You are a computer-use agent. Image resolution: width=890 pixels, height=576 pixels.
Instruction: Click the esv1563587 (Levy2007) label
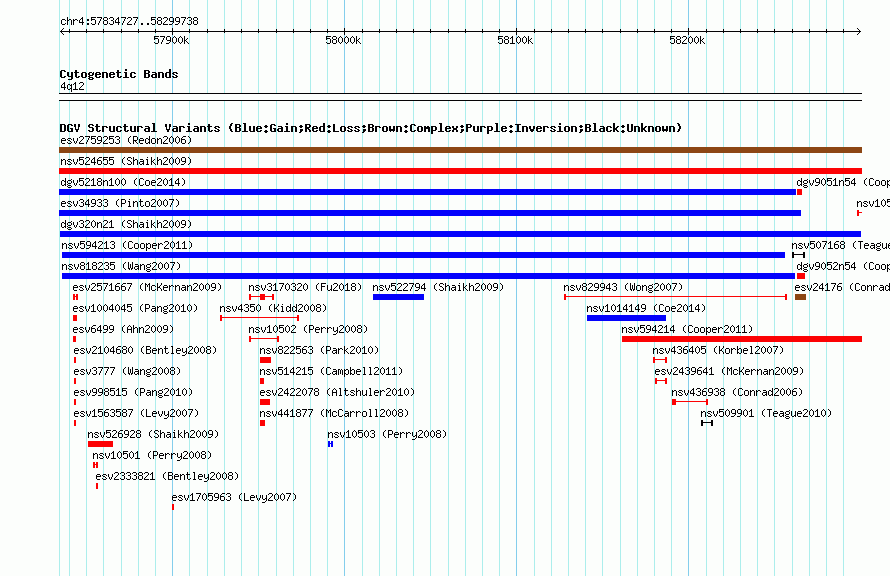click(x=136, y=413)
